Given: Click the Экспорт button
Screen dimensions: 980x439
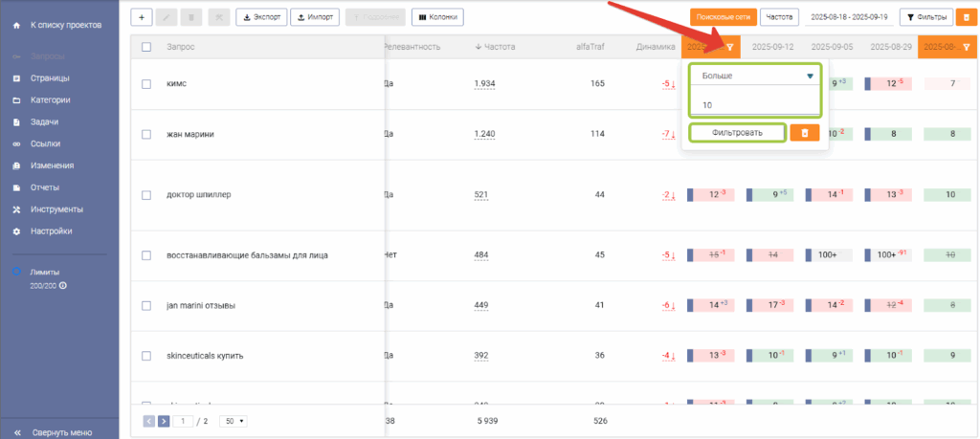Looking at the screenshot, I should [x=259, y=17].
